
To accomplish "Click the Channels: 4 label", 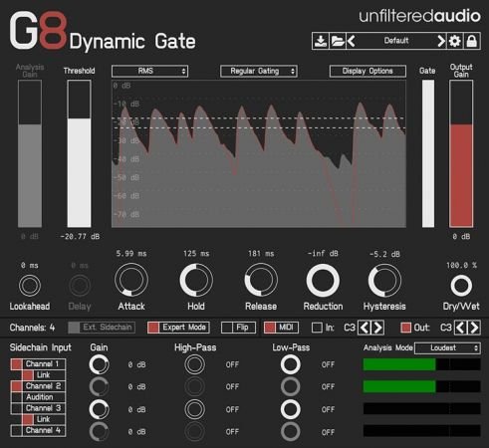I will pyautogui.click(x=32, y=328).
